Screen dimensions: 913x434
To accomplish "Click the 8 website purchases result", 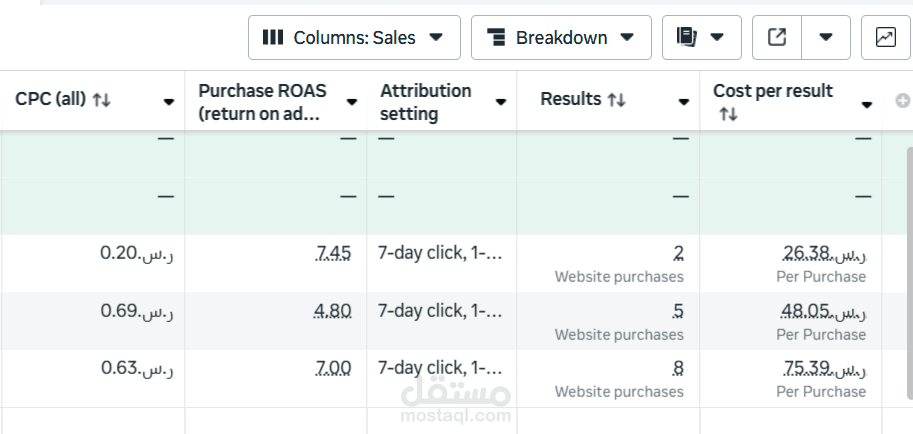I will (678, 369).
